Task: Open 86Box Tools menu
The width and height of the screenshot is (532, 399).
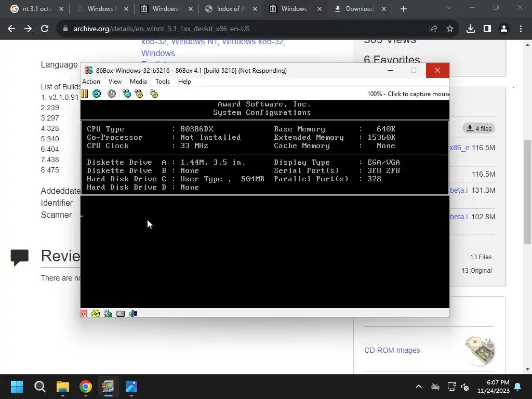Action: click(163, 82)
